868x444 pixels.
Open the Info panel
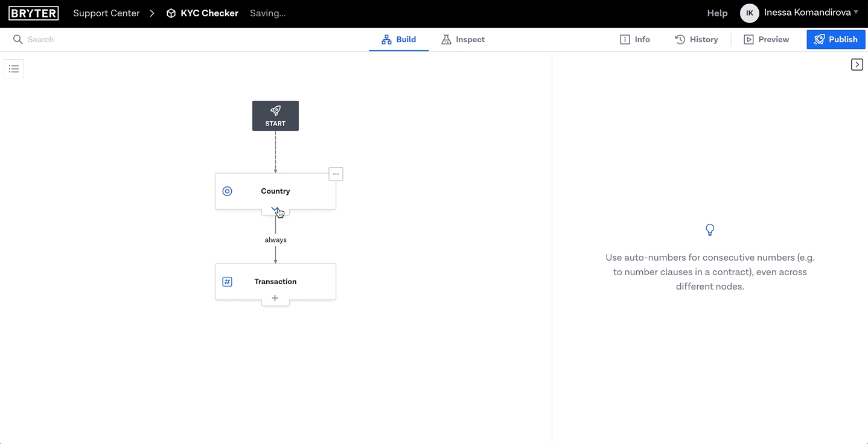pos(635,39)
